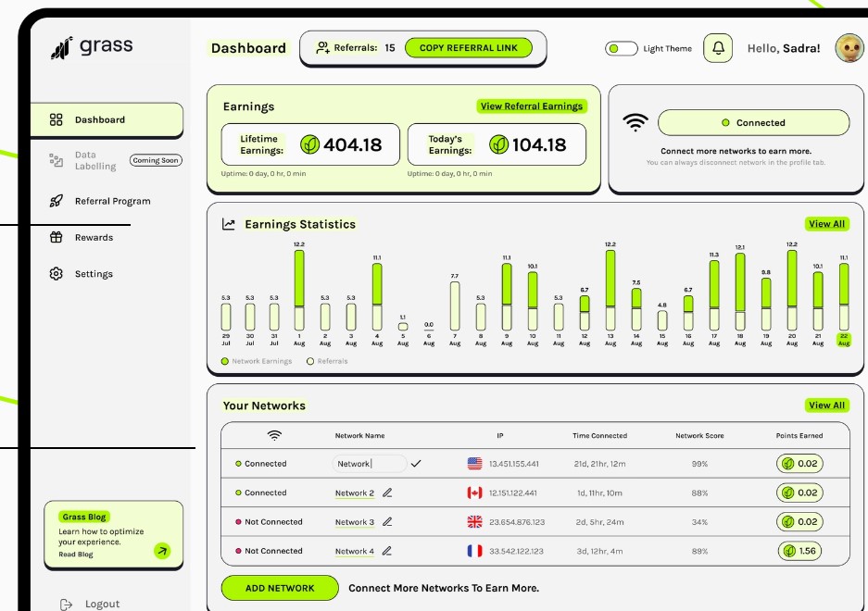Click Network 3's 0.02 points badge
The width and height of the screenshot is (868, 611).
[x=799, y=521]
